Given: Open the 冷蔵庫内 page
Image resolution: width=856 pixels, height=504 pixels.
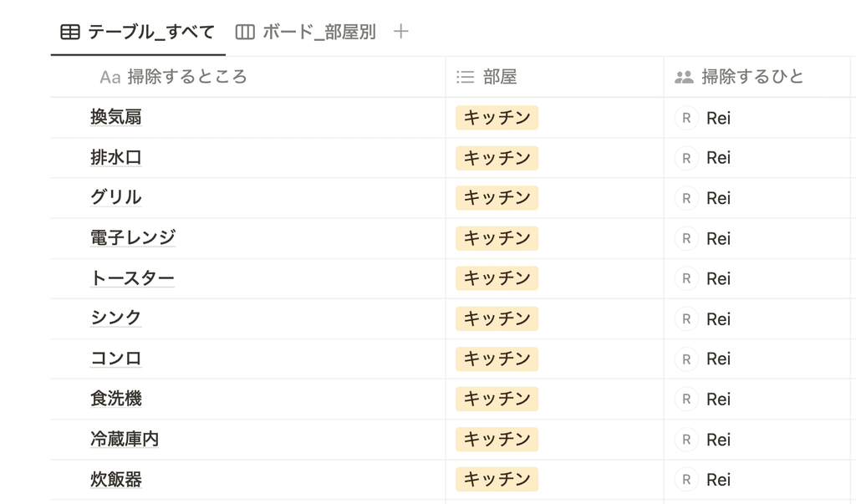Looking at the screenshot, I should tap(125, 439).
